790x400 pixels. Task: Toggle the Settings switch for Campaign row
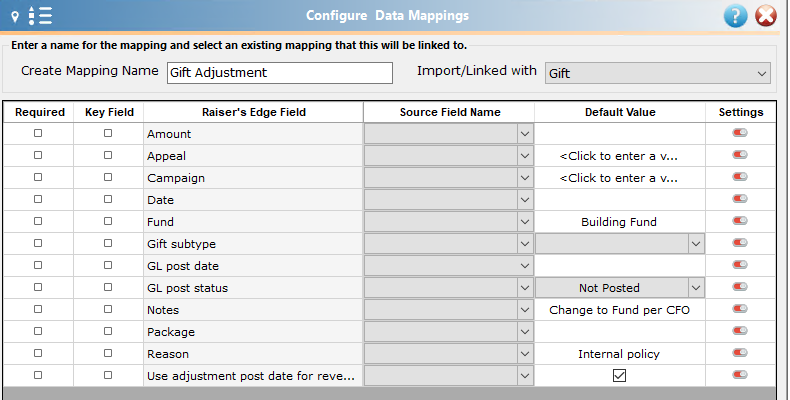click(x=740, y=177)
